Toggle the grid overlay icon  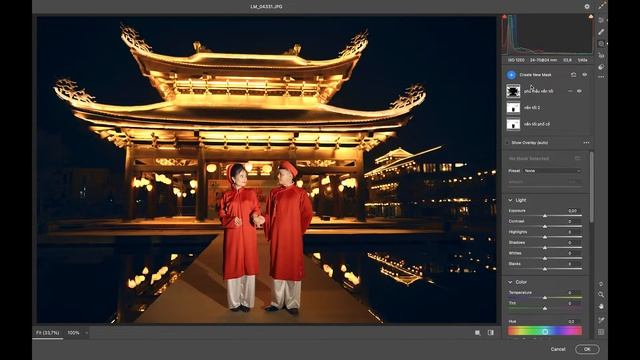point(601,332)
